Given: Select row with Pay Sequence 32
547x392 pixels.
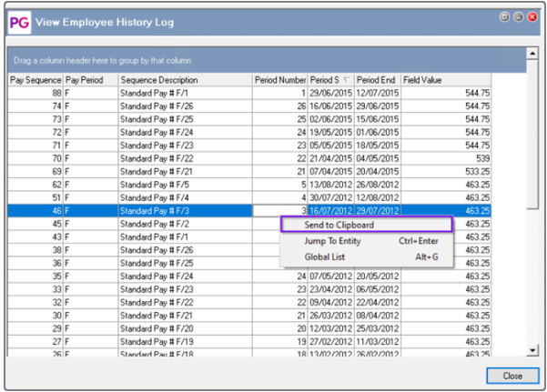Looking at the screenshot, I should [249, 302].
